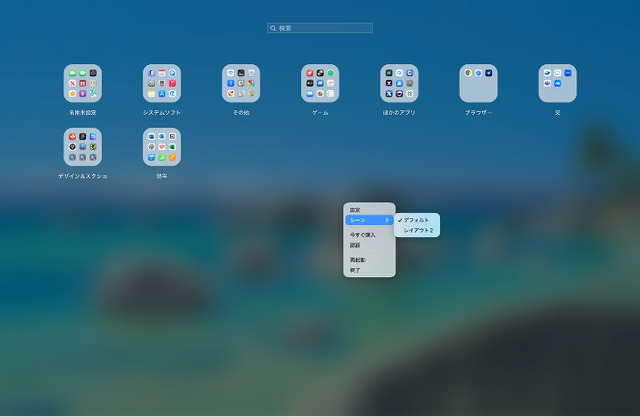The image size is (640, 417).
Task: Click the 検索 search field
Action: 322,29
